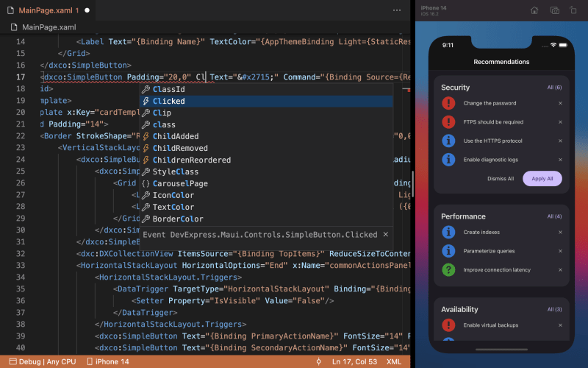Pick TextColor from the suggestions
Viewport: 588px width, 368px height.
point(266,207)
